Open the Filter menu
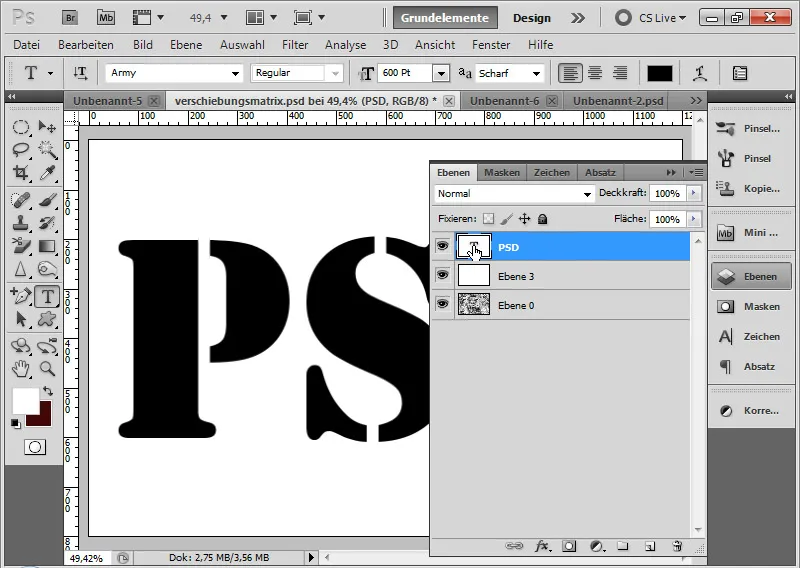 pyautogui.click(x=295, y=45)
